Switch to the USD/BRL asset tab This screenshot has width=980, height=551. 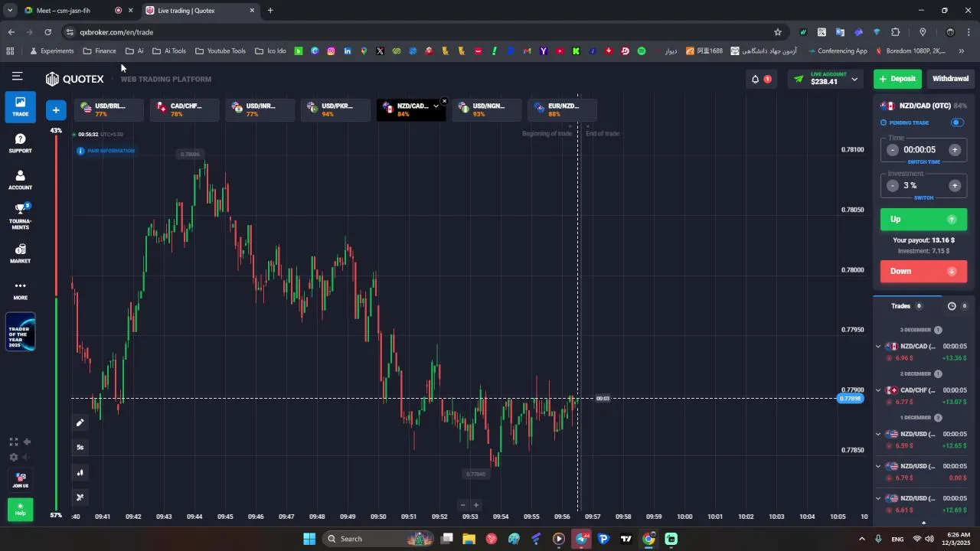pos(108,109)
